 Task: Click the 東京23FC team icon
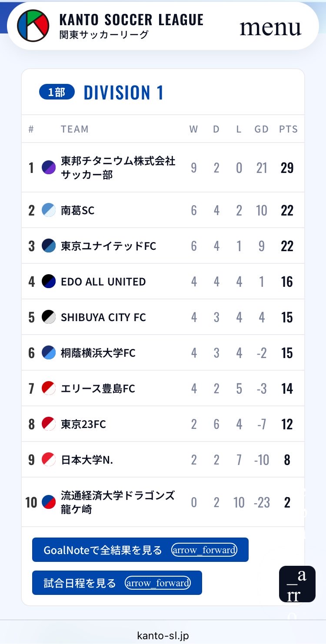pos(49,424)
